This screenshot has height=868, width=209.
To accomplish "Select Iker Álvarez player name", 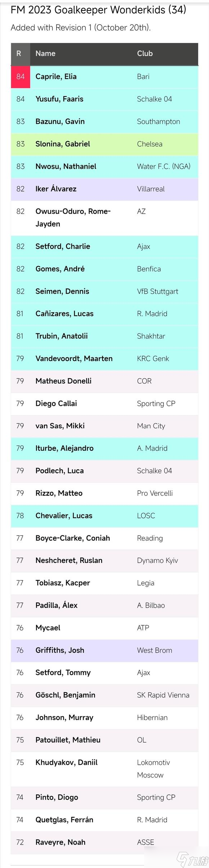I will pyautogui.click(x=56, y=189).
